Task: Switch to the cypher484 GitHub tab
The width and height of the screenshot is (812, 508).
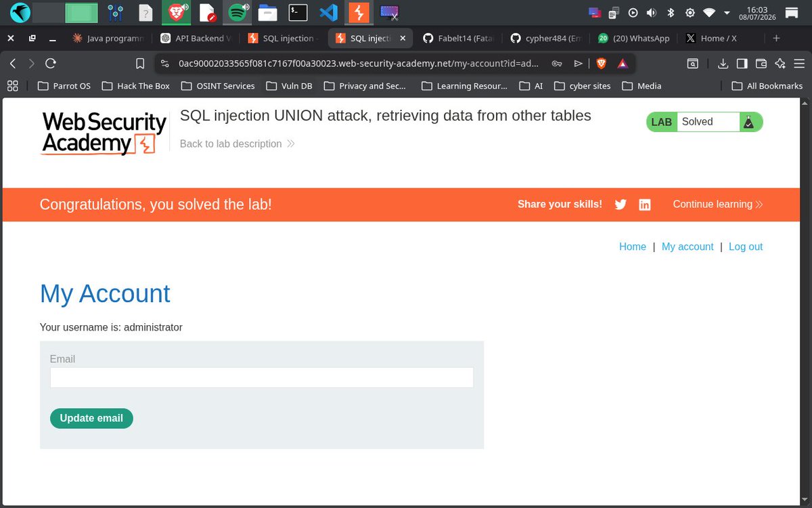Action: point(547,38)
